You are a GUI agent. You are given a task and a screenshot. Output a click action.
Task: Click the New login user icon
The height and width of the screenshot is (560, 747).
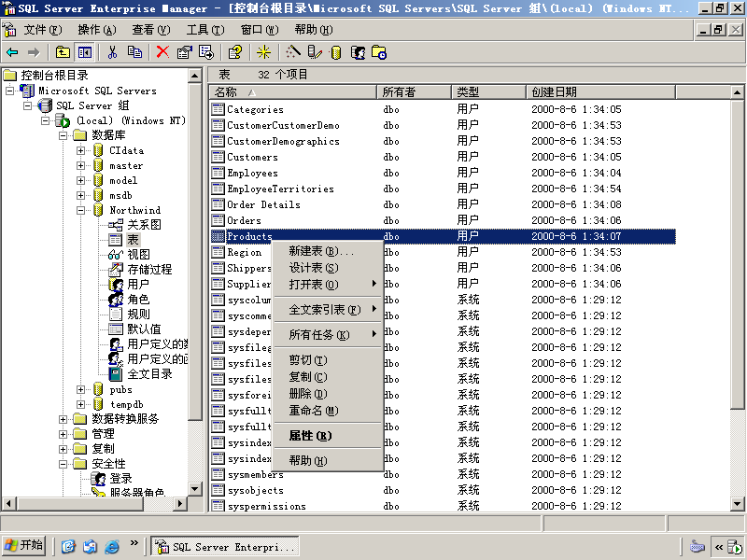point(358,52)
